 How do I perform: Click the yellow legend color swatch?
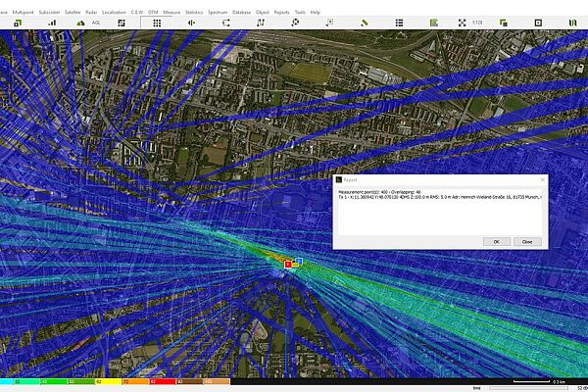click(x=108, y=380)
